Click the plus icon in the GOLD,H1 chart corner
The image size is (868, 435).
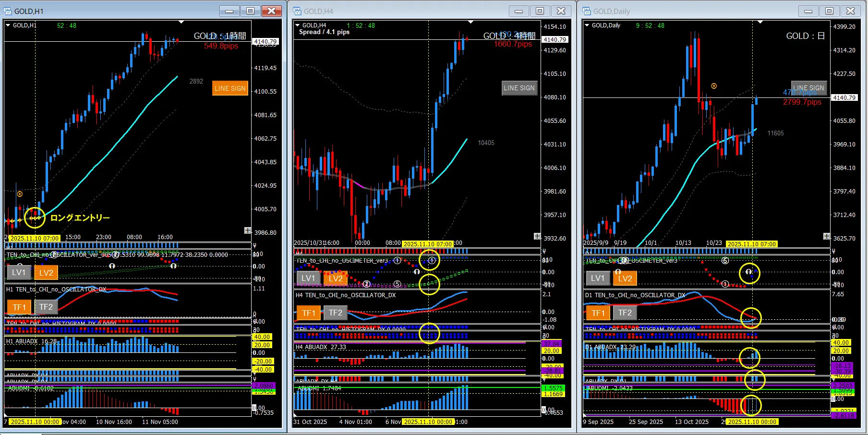point(248,230)
